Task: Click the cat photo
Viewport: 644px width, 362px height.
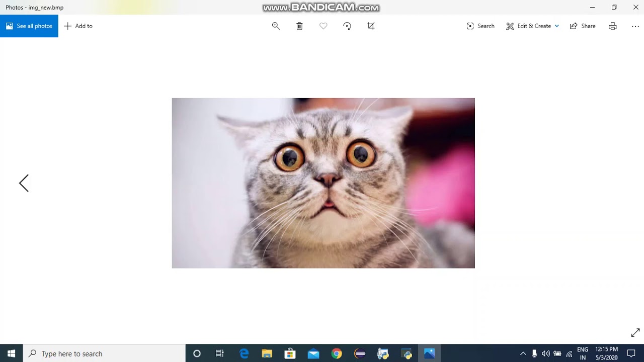Action: click(323, 183)
